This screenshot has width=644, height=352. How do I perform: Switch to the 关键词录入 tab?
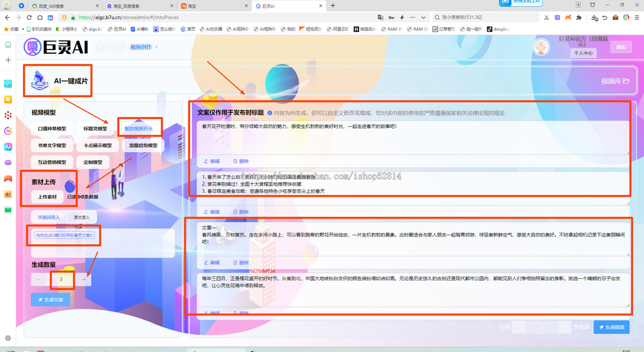coord(48,217)
